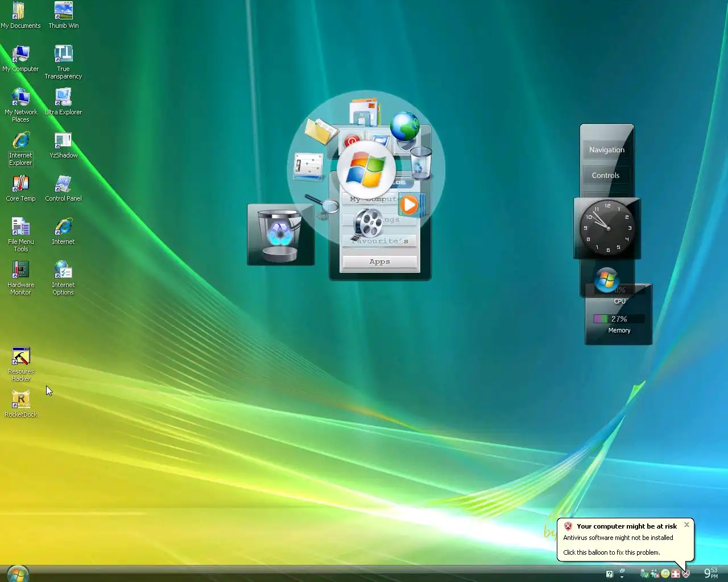
Task: Click the Start orb on the taskbar
Action: click(18, 573)
